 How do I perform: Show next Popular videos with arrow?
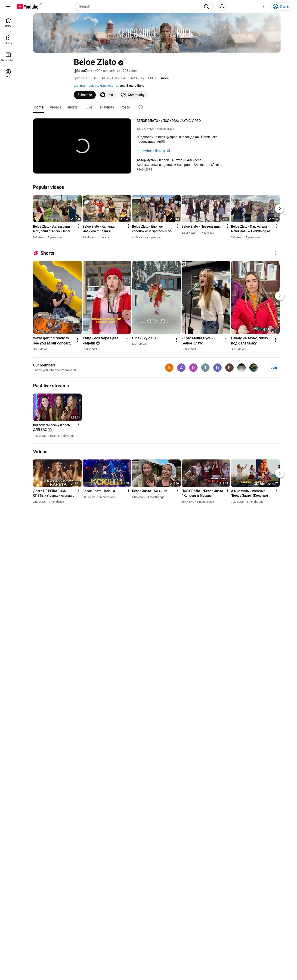[279, 208]
